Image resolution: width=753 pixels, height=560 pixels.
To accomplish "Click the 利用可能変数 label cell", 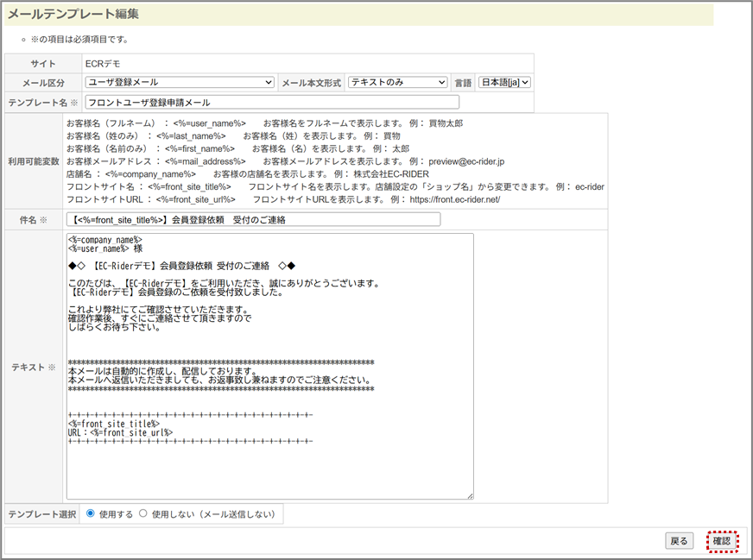I will (35, 160).
